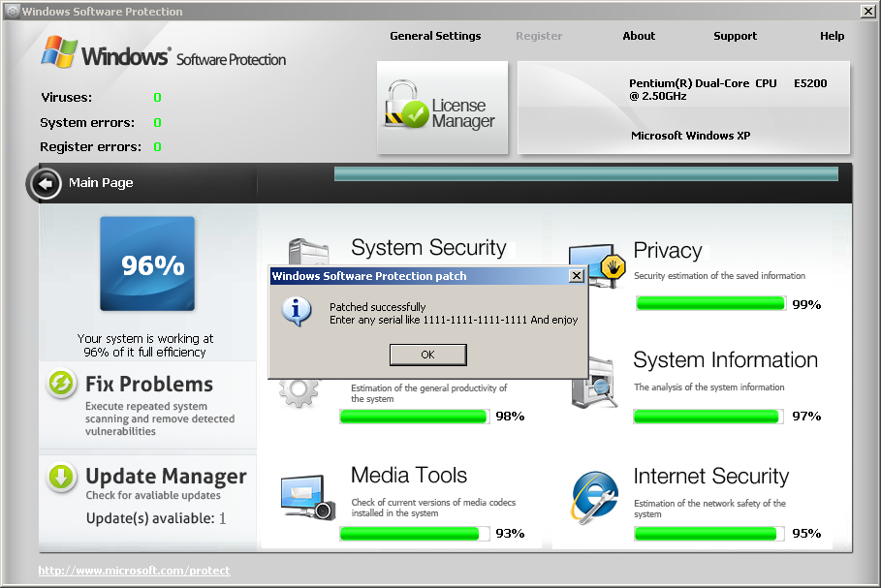
Task: Click the blue information icon in patch dialog
Action: [x=297, y=312]
